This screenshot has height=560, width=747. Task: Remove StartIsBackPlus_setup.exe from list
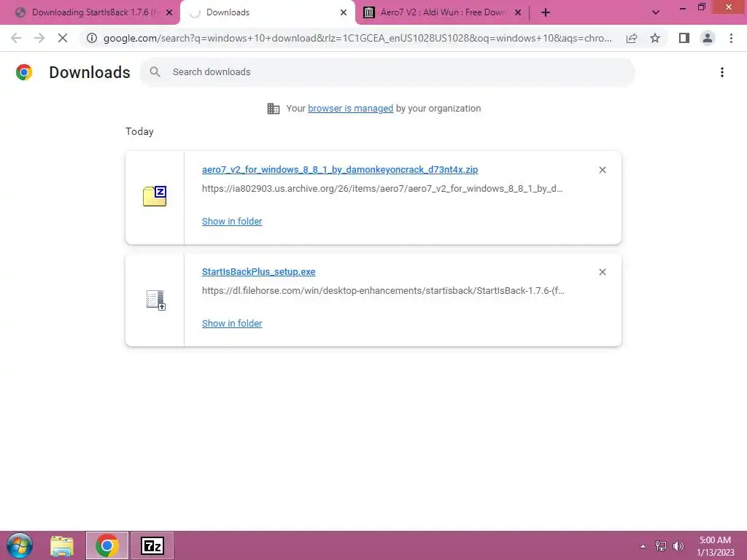point(602,272)
